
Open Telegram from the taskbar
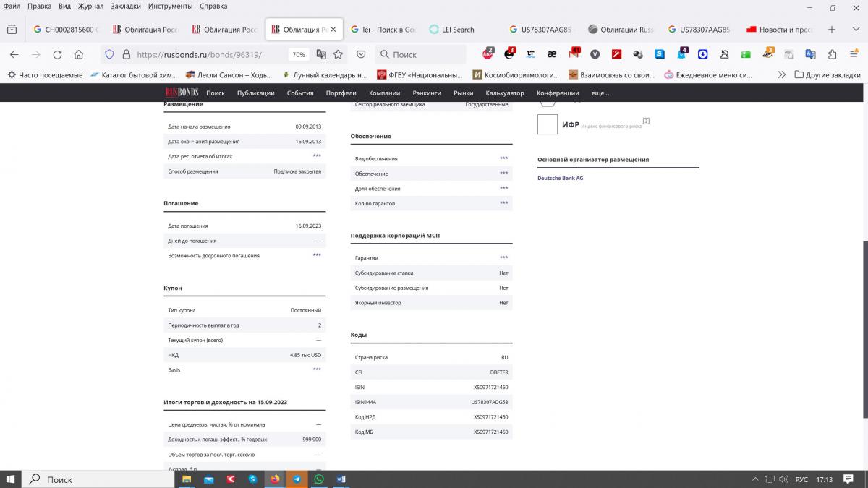pyautogui.click(x=297, y=479)
